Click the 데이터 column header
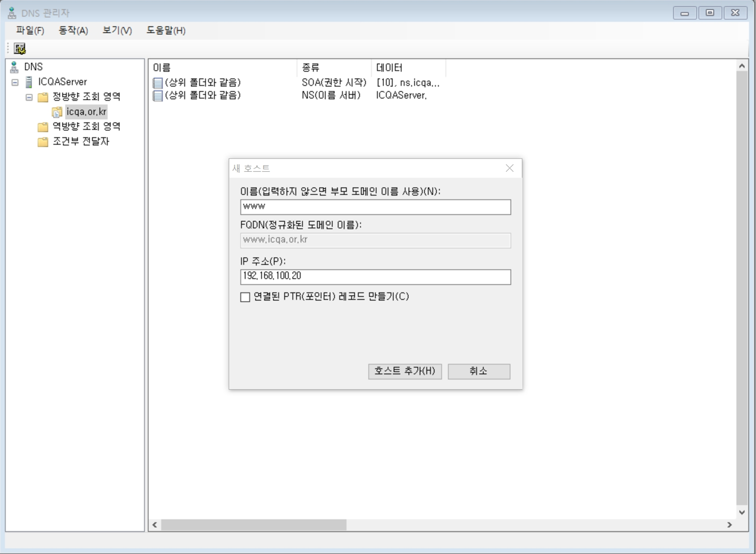756x554 pixels. point(408,68)
